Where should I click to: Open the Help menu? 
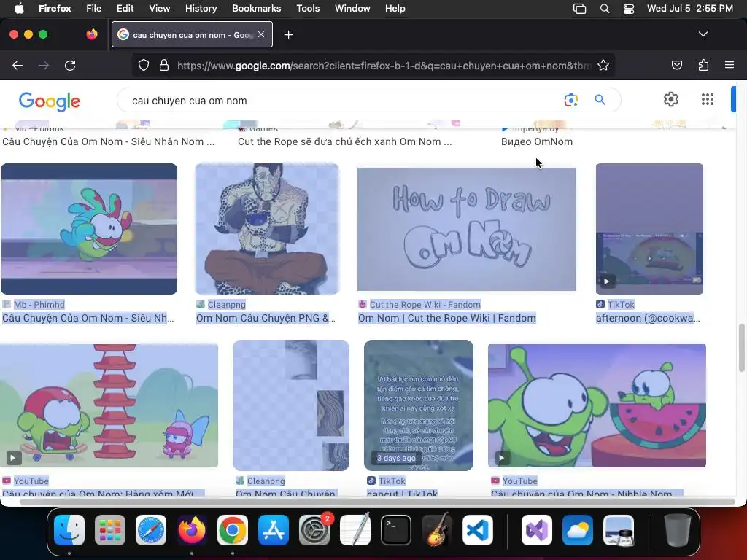click(395, 8)
